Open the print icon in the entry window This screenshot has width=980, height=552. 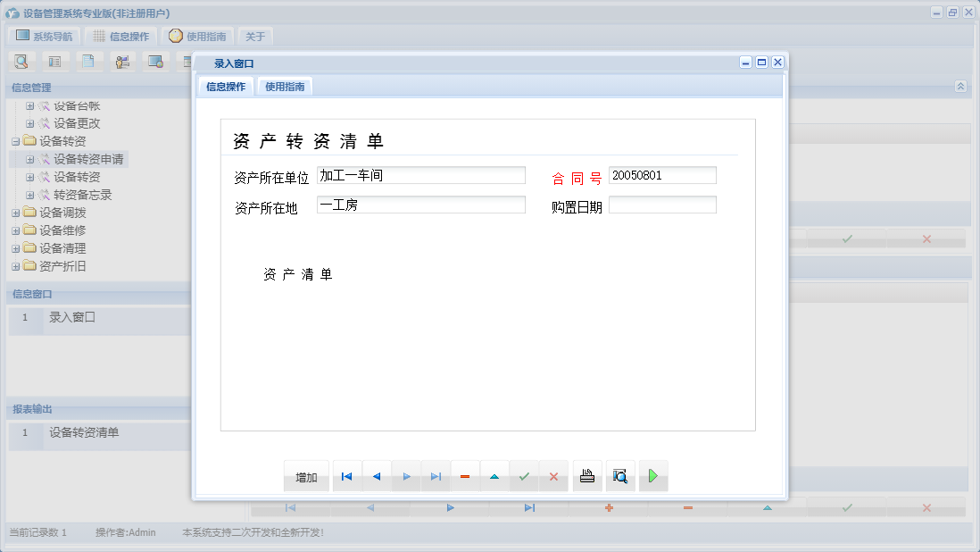587,476
